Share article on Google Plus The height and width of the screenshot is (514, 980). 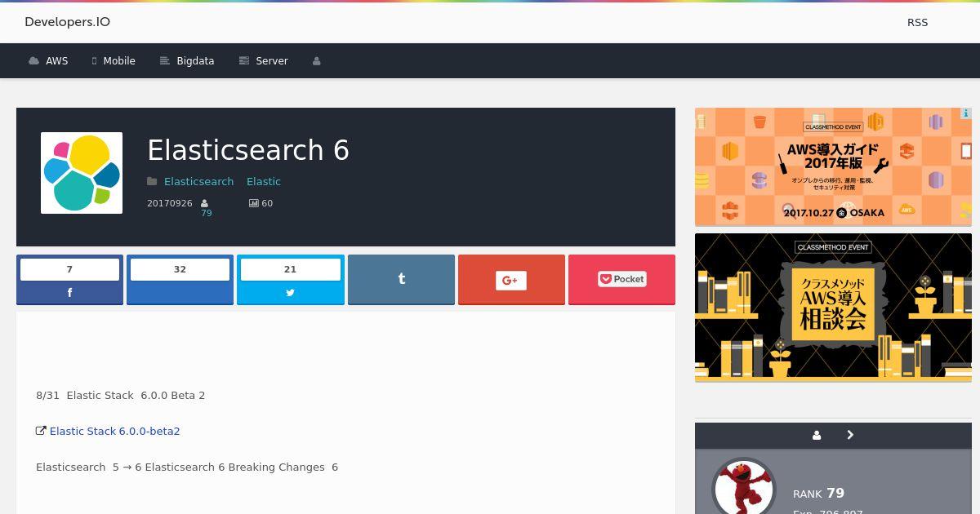(511, 279)
